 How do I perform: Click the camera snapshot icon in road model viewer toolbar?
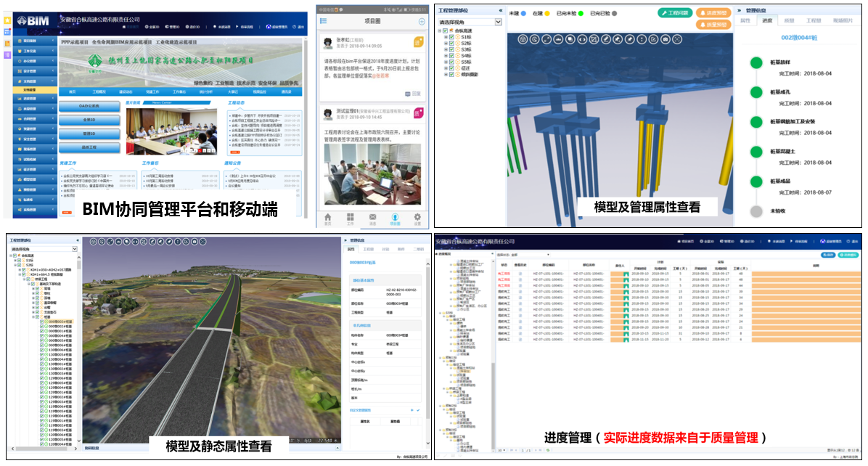pos(195,242)
